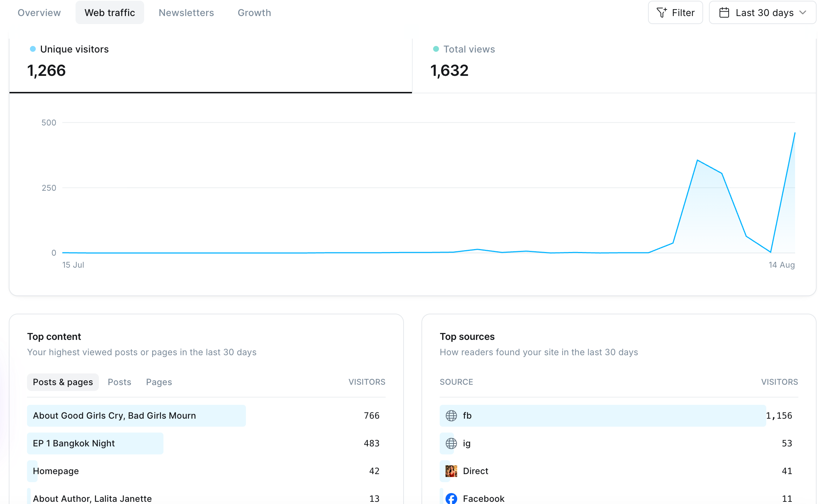The width and height of the screenshot is (829, 504).
Task: Click the calendar icon in date range
Action: (724, 13)
